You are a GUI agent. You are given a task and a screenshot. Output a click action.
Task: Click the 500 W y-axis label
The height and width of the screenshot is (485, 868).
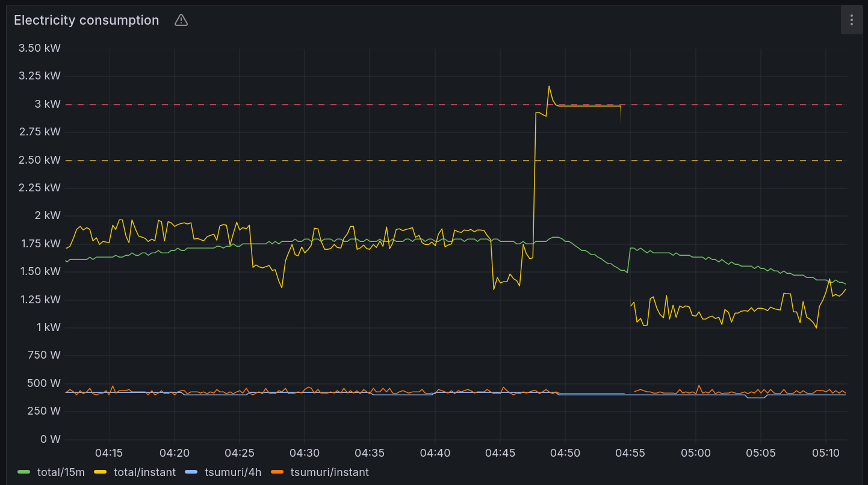point(44,383)
